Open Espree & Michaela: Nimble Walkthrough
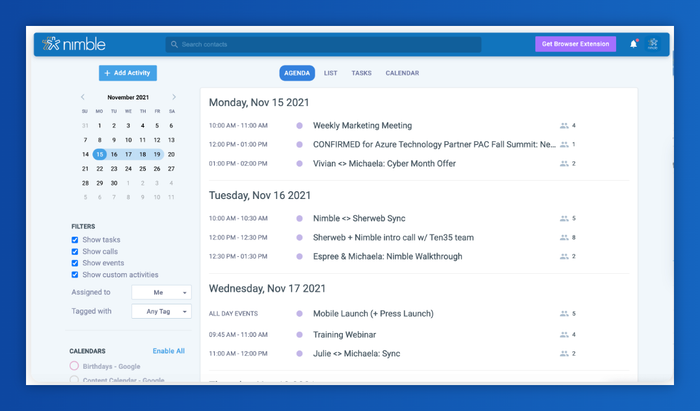The height and width of the screenshot is (411, 700). tap(388, 257)
